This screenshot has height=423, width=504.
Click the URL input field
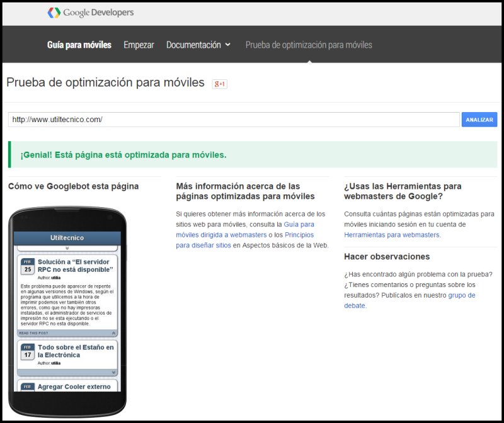[234, 120]
